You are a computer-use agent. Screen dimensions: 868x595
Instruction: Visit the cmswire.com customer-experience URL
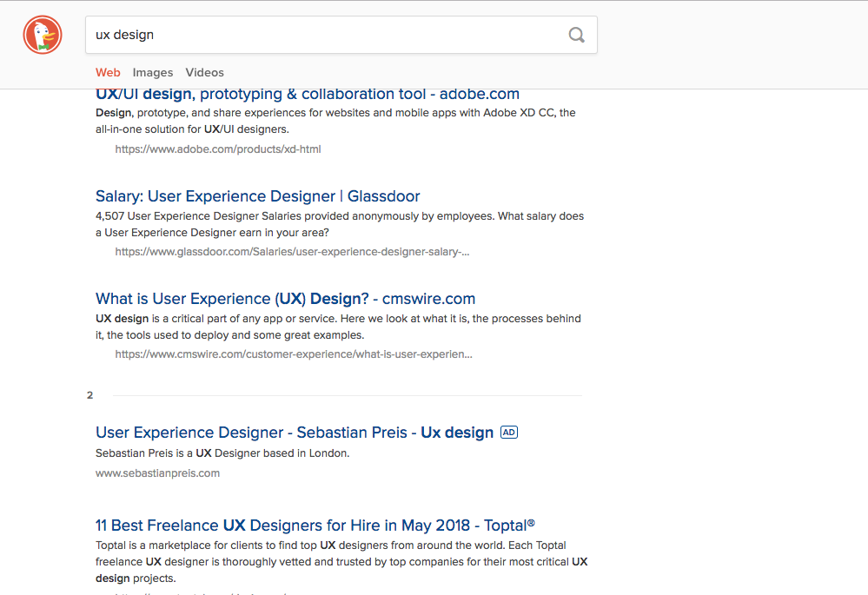coord(294,354)
